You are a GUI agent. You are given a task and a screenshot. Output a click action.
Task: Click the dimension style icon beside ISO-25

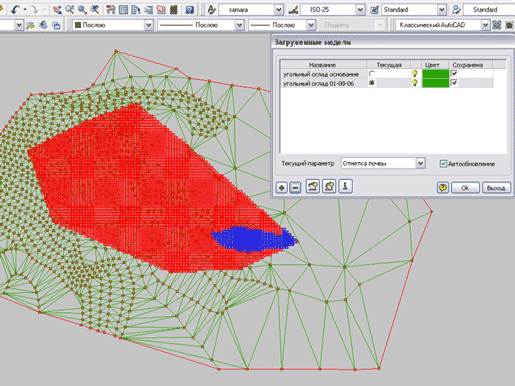click(293, 10)
